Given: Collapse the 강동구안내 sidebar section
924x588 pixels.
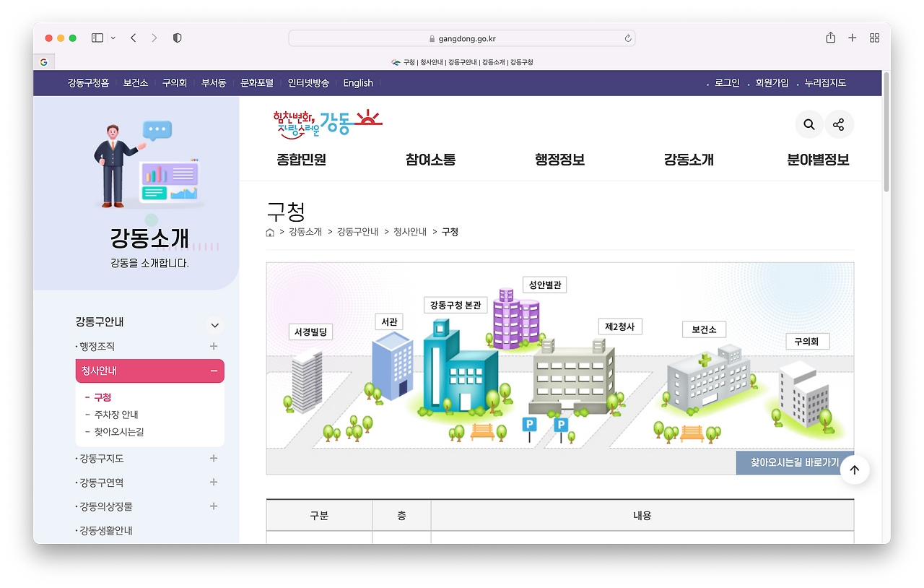Looking at the screenshot, I should click(x=214, y=325).
